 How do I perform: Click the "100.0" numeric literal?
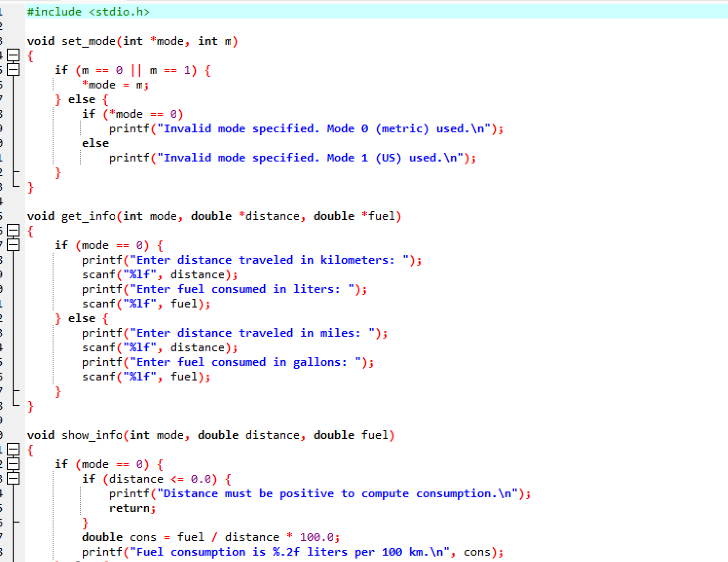[x=317, y=537]
